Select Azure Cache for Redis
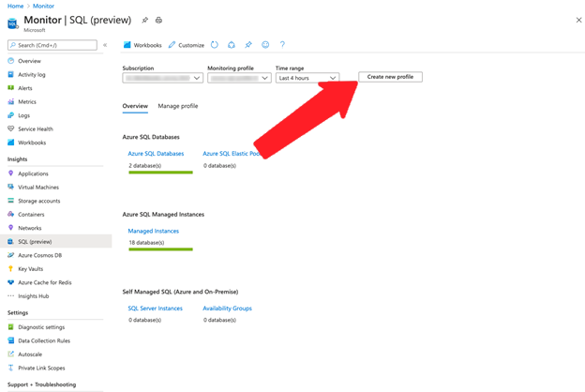 pos(44,282)
